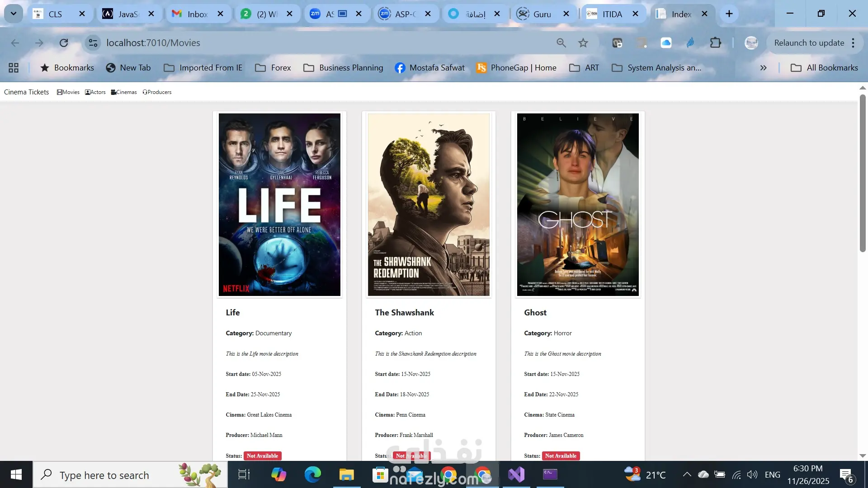This screenshot has width=868, height=488.
Task: Show hidden system tray icons
Action: pyautogui.click(x=687, y=474)
